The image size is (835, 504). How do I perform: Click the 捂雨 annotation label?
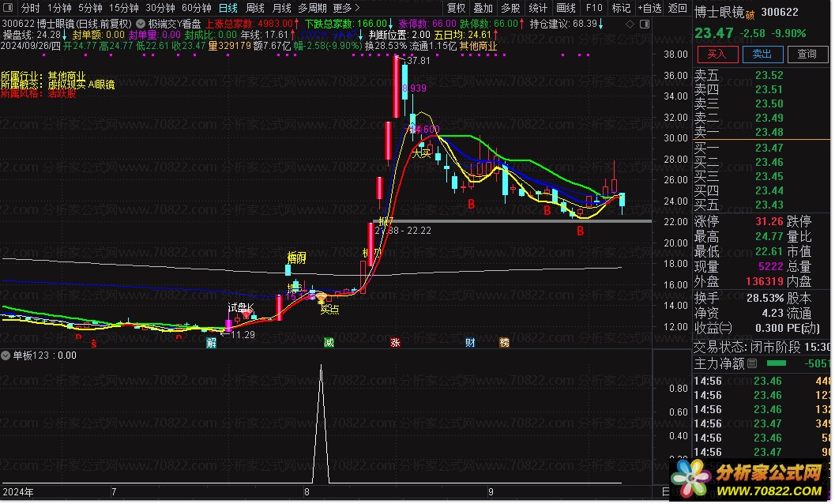(x=296, y=258)
